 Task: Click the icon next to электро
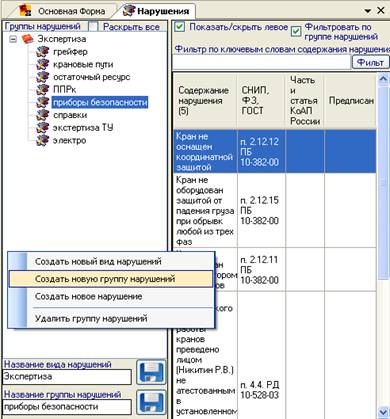coord(43,140)
